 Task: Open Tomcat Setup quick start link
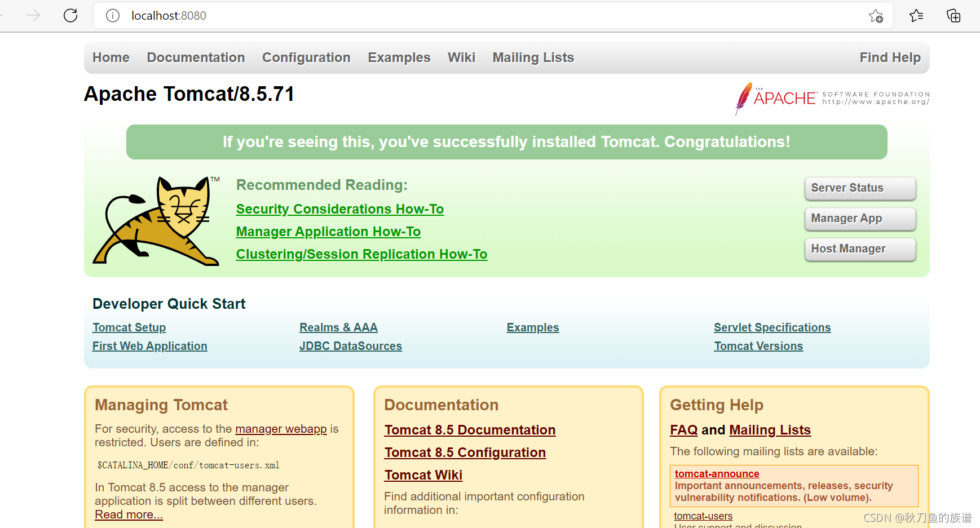pyautogui.click(x=129, y=327)
